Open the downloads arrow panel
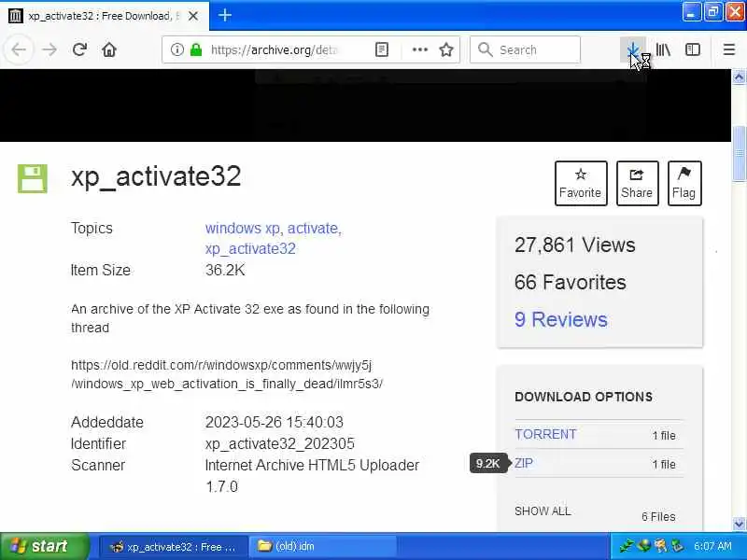This screenshot has height=560, width=747. click(x=633, y=49)
